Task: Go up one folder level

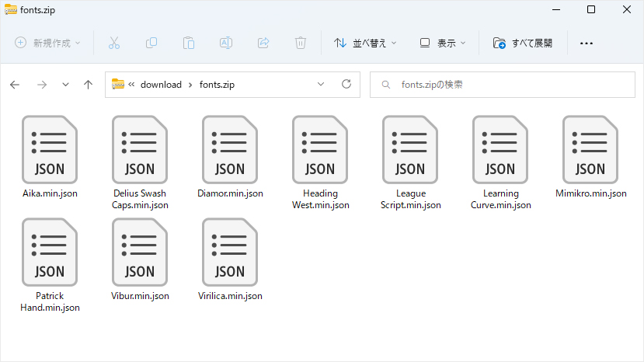Action: pyautogui.click(x=88, y=85)
